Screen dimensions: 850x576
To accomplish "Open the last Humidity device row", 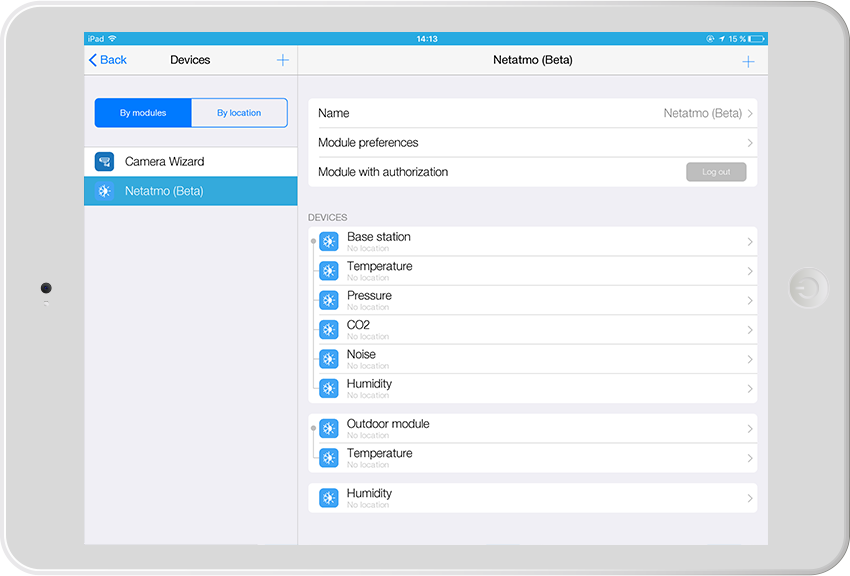I will pos(532,498).
